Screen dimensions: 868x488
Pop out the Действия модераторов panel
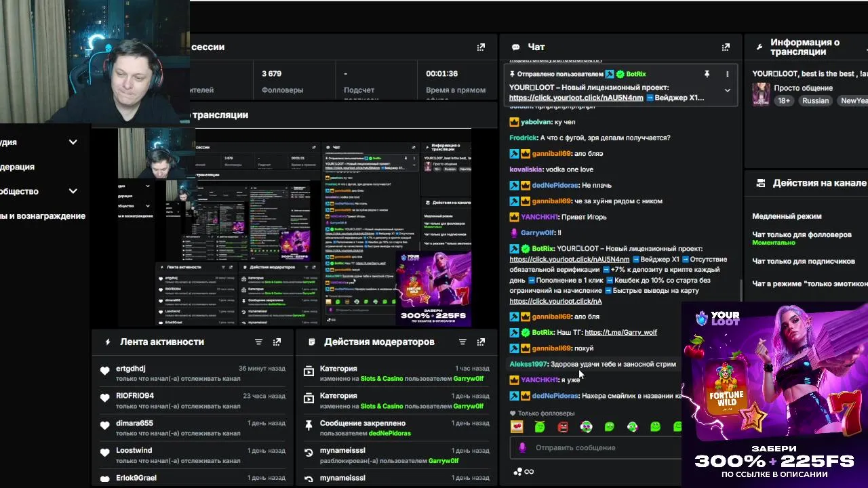coord(481,342)
